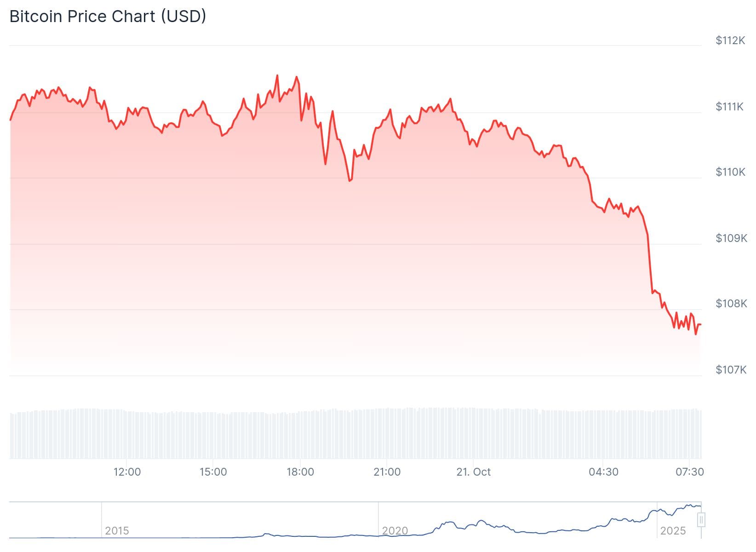Click the 04:30 time axis label
The height and width of the screenshot is (552, 756).
(603, 472)
